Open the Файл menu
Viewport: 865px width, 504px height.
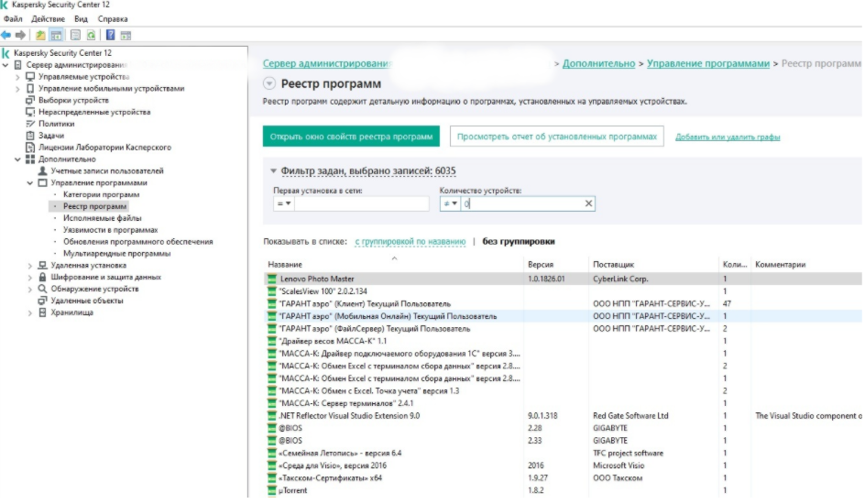13,18
